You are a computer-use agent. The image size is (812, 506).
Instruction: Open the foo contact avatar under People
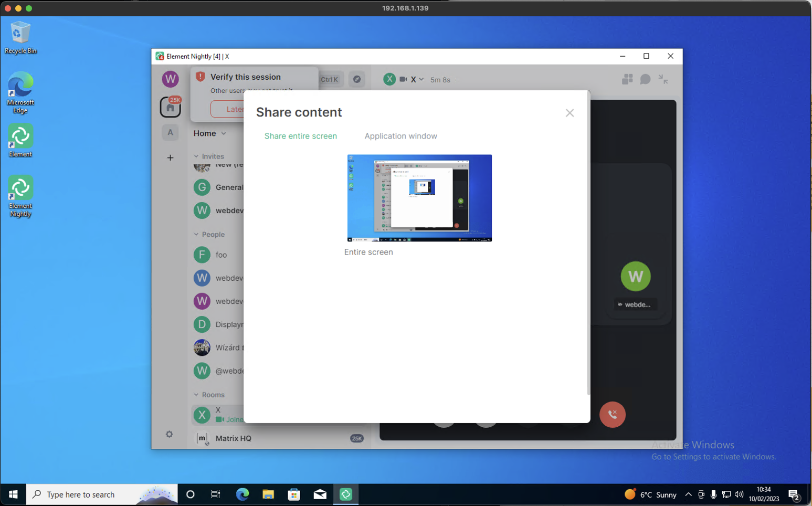tap(202, 255)
